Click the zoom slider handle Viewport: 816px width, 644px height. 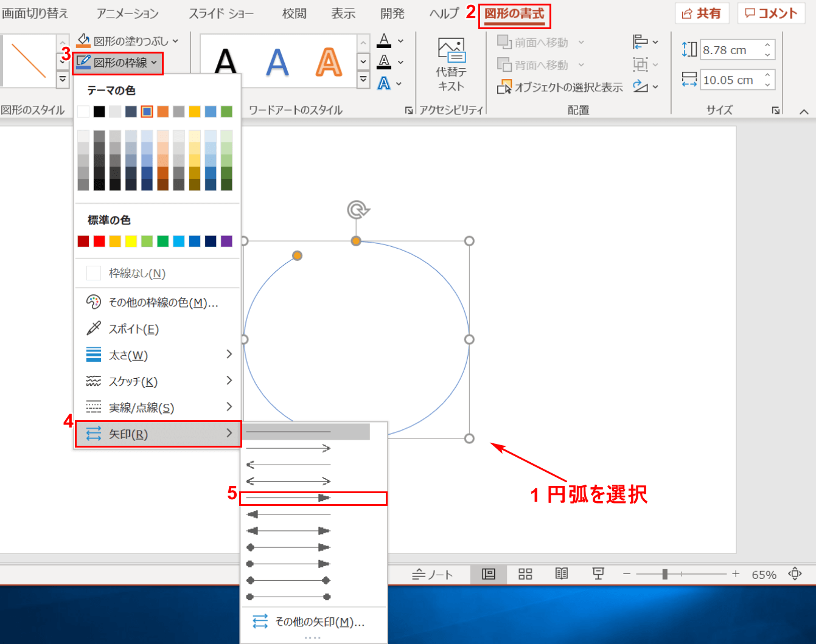665,574
